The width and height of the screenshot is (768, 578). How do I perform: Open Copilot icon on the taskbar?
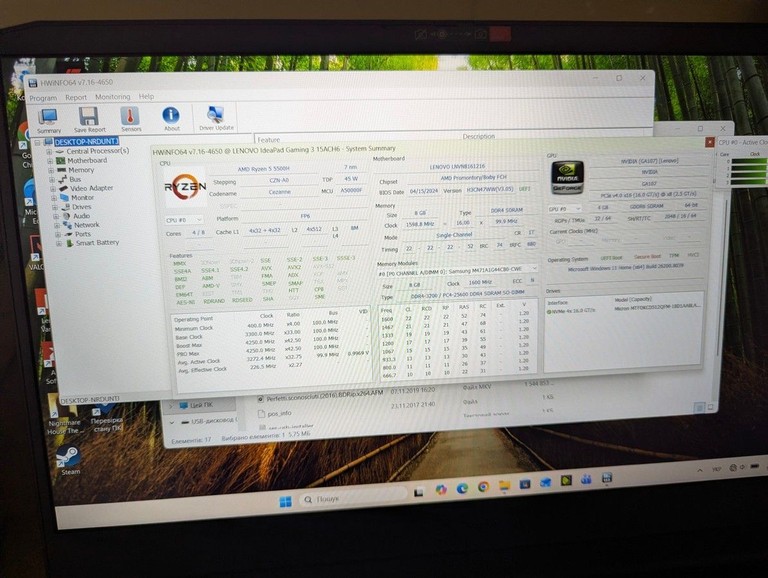441,489
